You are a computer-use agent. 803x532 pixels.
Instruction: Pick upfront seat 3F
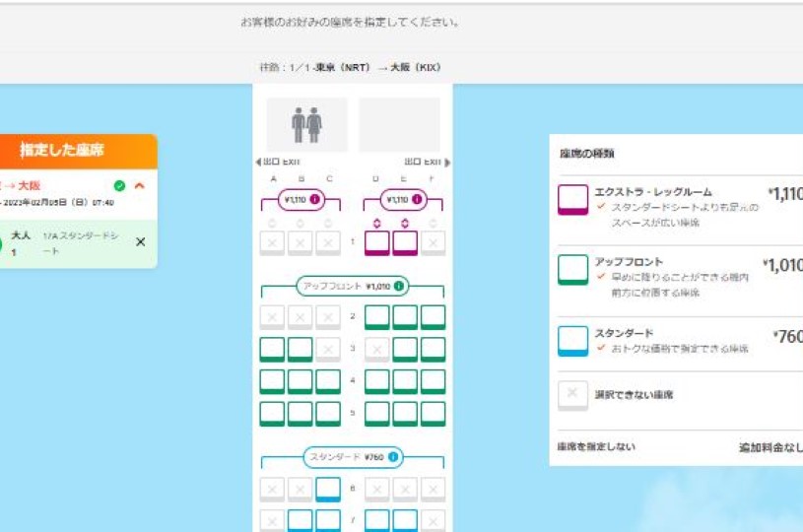click(x=434, y=349)
